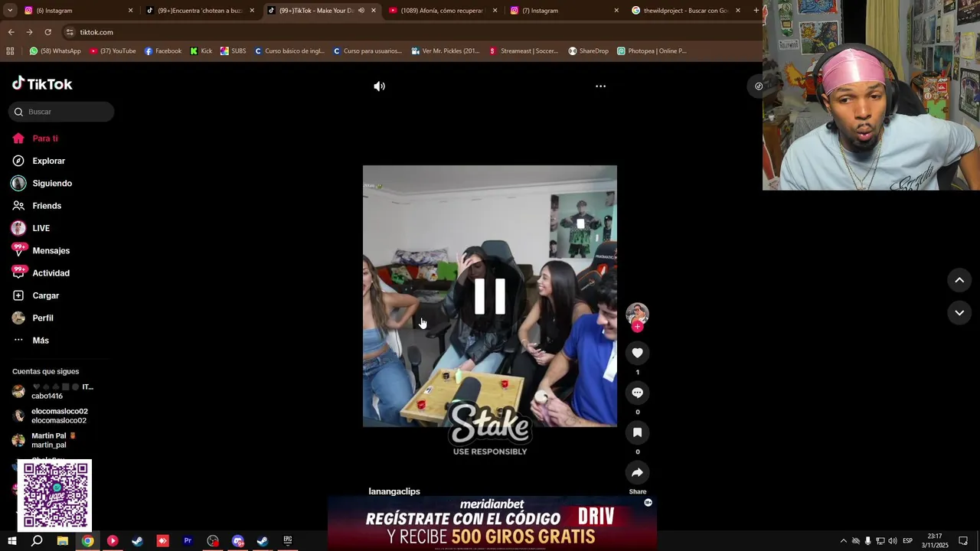The image size is (980, 551).
Task: Switch to the Afonía YouTube tab
Action: (x=441, y=11)
